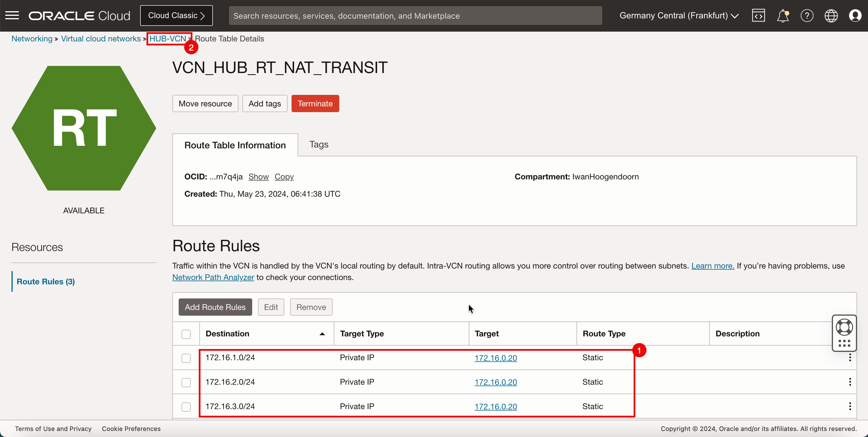Click the help question mark icon
The height and width of the screenshot is (437, 868).
pyautogui.click(x=806, y=16)
